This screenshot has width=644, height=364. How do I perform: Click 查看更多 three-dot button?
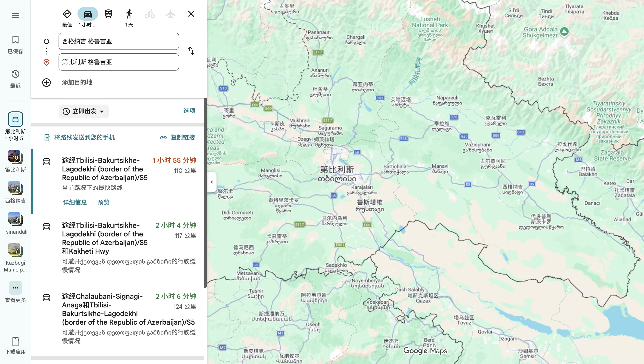click(15, 288)
